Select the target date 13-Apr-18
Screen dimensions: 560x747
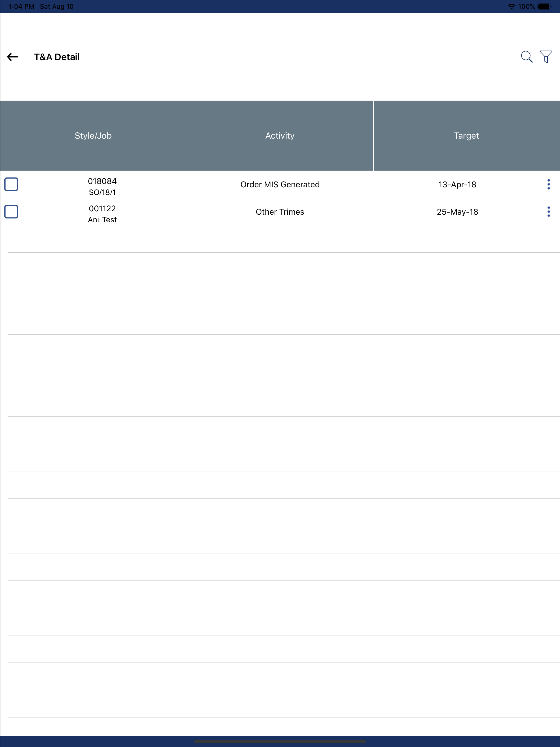click(x=457, y=184)
